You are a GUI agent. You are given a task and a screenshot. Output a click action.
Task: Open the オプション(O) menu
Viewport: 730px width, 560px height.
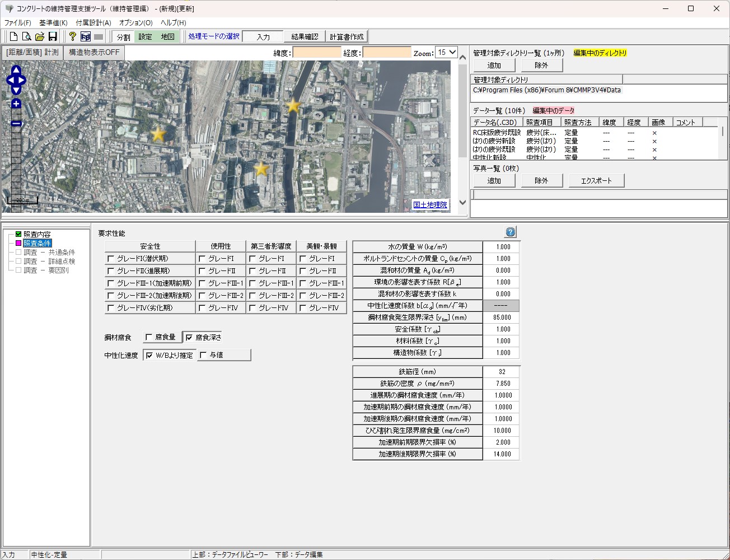tap(135, 23)
